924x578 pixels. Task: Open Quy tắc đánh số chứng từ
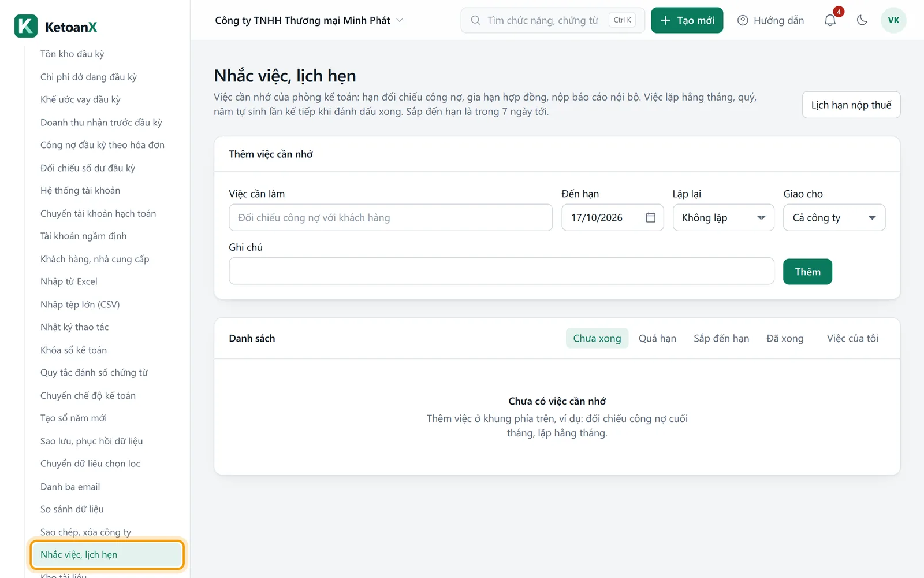pos(94,373)
